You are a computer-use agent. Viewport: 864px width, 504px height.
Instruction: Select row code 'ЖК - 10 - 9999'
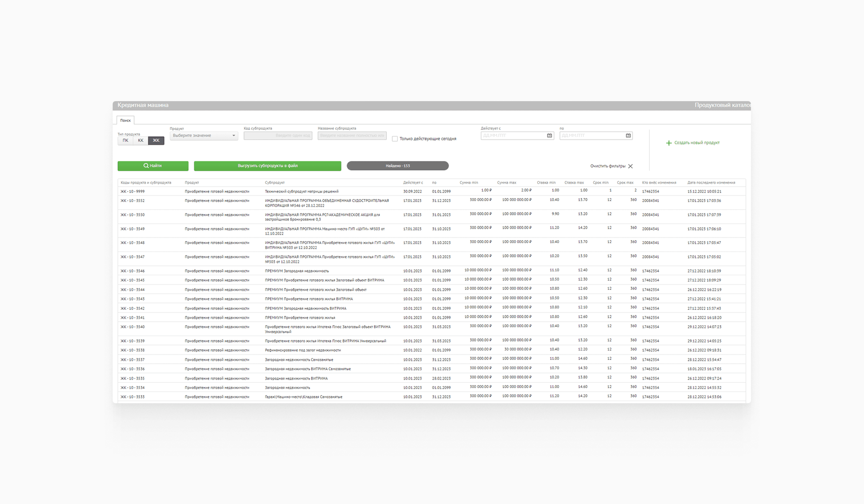pyautogui.click(x=132, y=192)
